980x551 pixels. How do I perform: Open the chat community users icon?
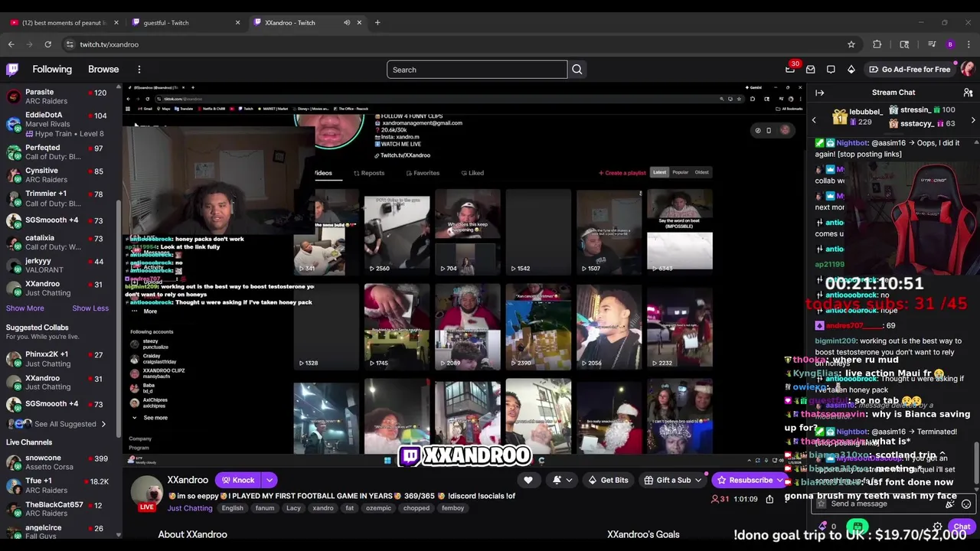pos(969,93)
